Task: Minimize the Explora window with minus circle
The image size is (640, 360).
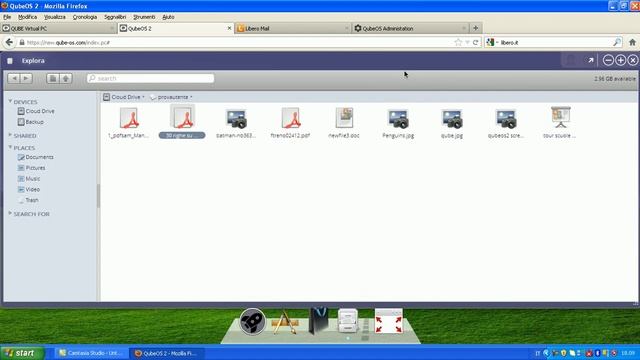Action: click(x=608, y=60)
